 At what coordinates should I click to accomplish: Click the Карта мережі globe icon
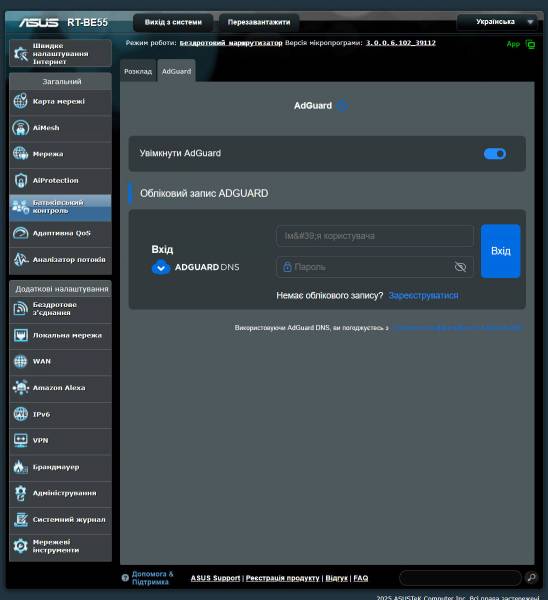tap(21, 101)
